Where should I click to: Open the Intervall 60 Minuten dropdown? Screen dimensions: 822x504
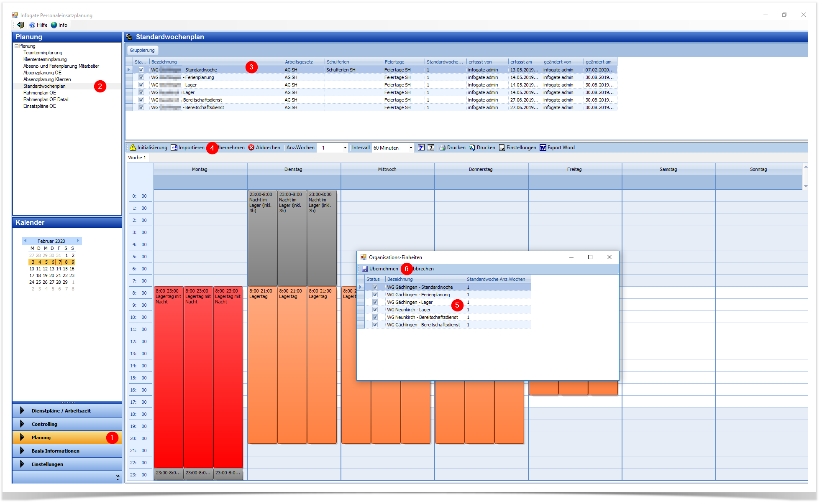click(x=411, y=148)
